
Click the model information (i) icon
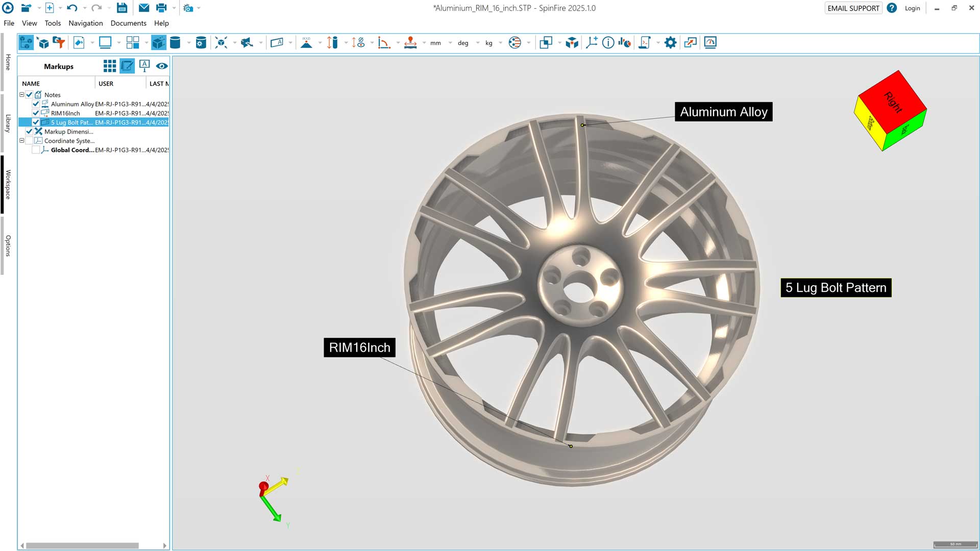pos(608,43)
